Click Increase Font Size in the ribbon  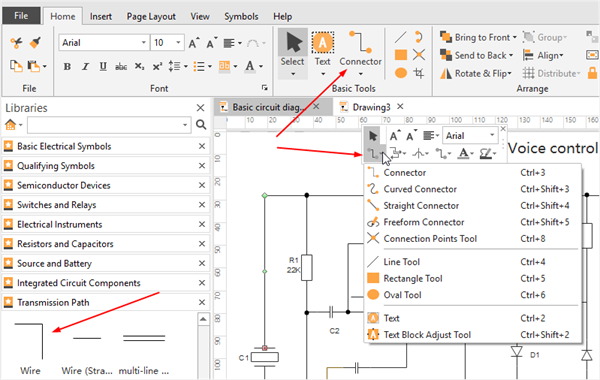pos(194,43)
